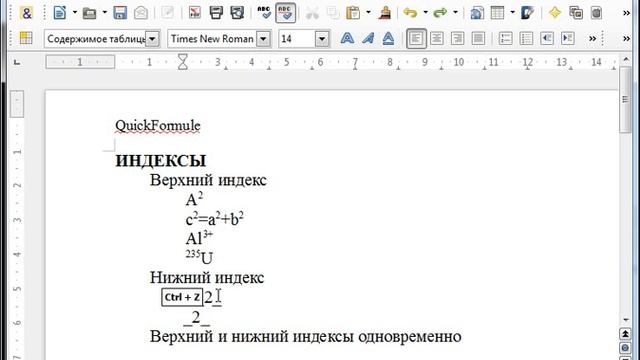The height and width of the screenshot is (360, 640).
Task: Toggle AutoSpellcheck button
Action: click(x=286, y=13)
